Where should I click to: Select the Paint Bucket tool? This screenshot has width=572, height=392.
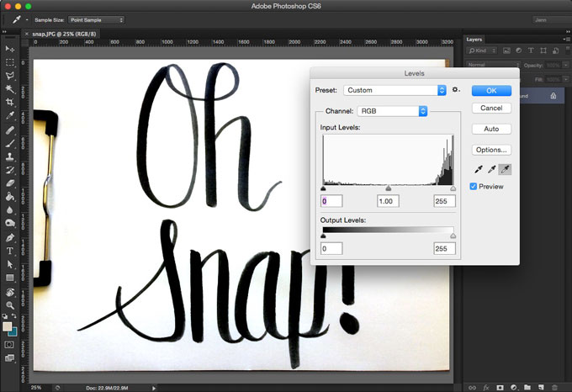(x=10, y=197)
